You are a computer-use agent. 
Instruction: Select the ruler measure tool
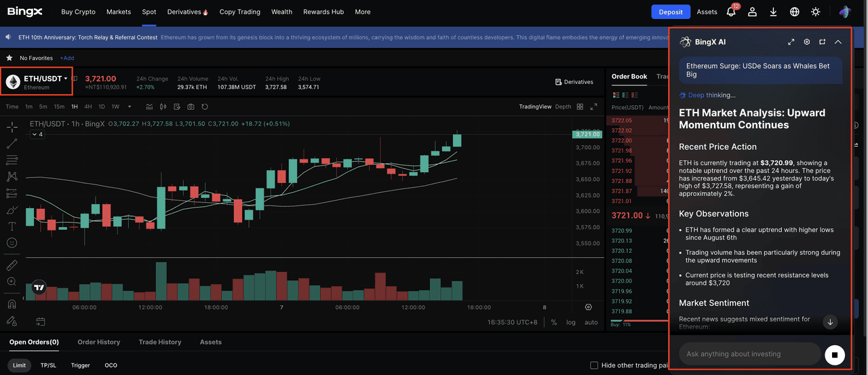pyautogui.click(x=12, y=264)
